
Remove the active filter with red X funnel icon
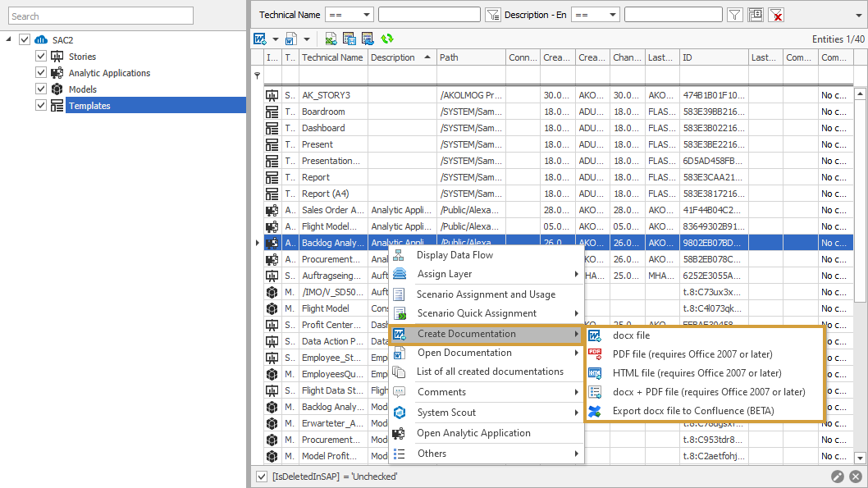coord(775,14)
